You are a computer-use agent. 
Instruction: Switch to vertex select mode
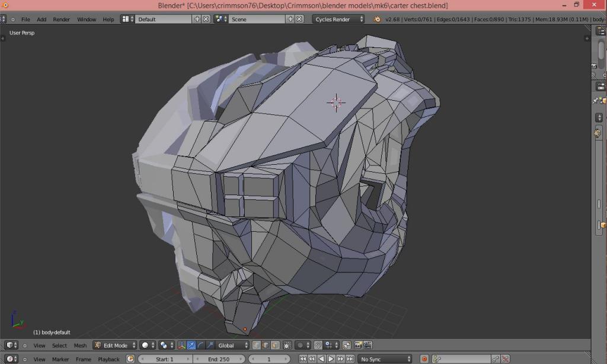tap(256, 345)
